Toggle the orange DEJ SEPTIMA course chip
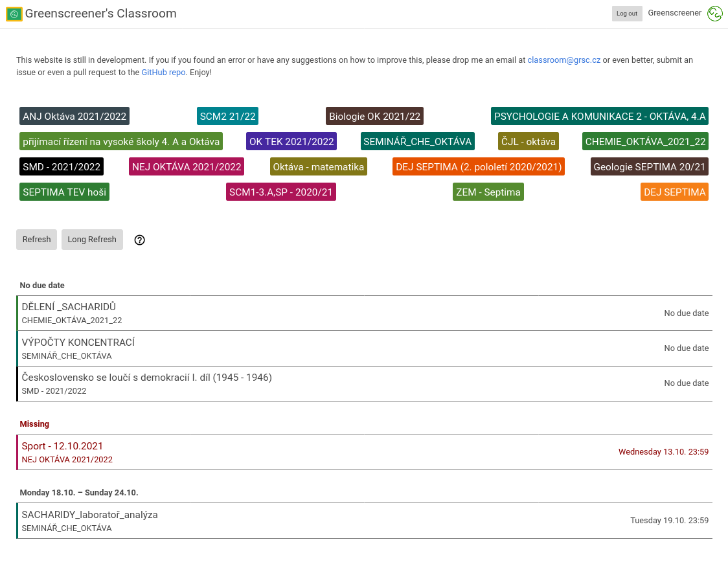 [674, 192]
